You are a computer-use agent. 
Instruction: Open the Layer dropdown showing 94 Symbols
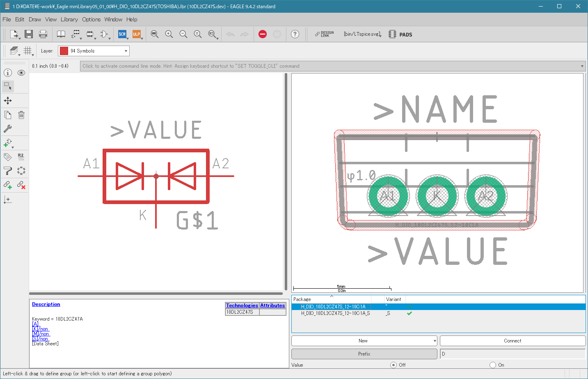point(94,51)
